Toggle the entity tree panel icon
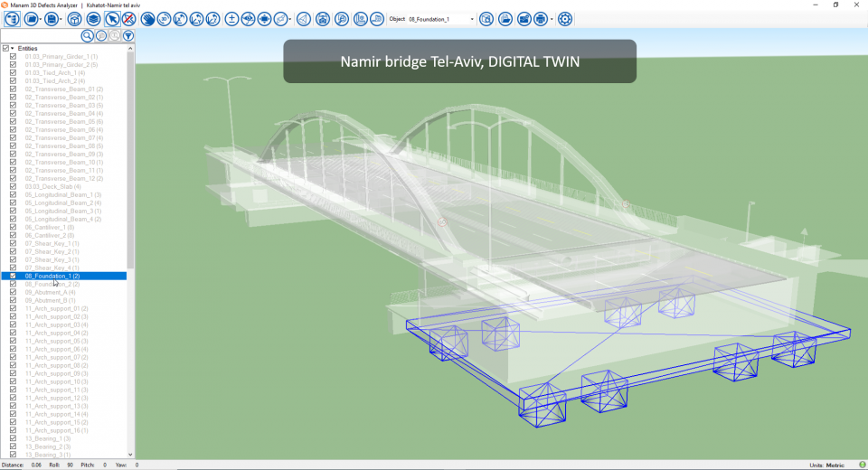The image size is (868, 470). click(12, 19)
